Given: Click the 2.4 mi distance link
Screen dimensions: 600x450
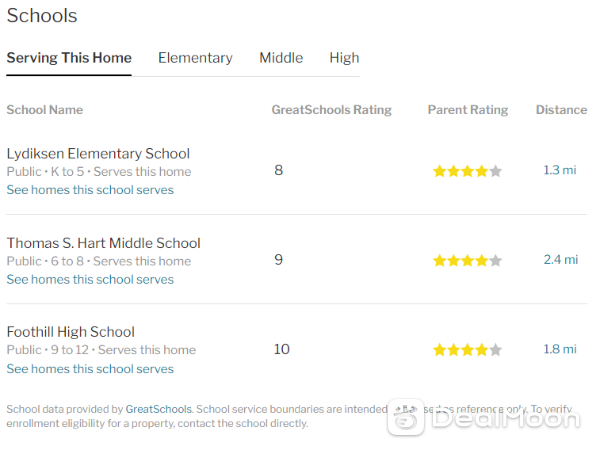Looking at the screenshot, I should tap(561, 259).
